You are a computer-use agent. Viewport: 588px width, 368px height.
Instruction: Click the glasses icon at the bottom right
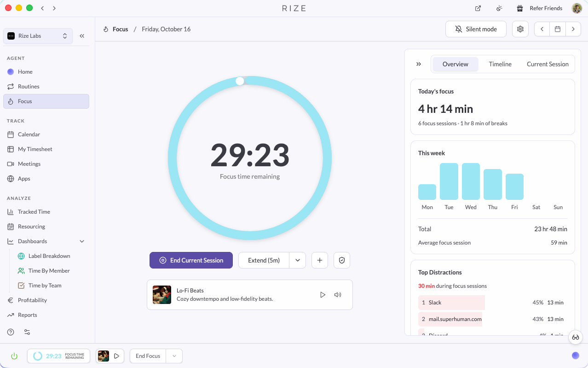[x=576, y=337]
